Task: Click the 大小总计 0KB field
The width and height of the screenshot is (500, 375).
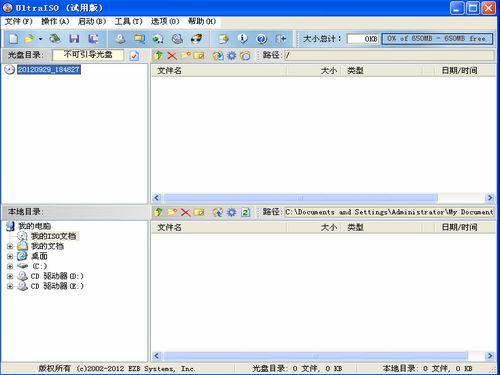Action: pos(363,39)
